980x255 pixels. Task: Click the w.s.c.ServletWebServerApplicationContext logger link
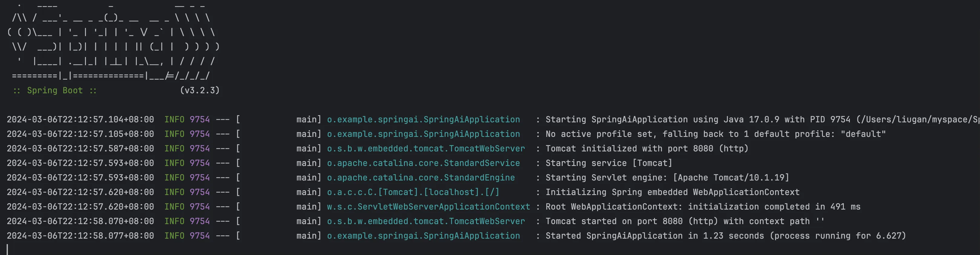pyautogui.click(x=428, y=207)
